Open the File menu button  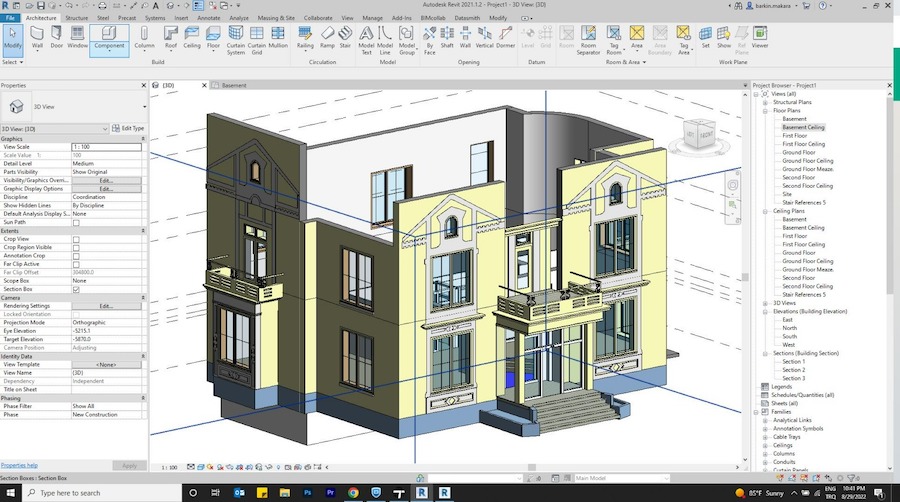(x=10, y=18)
